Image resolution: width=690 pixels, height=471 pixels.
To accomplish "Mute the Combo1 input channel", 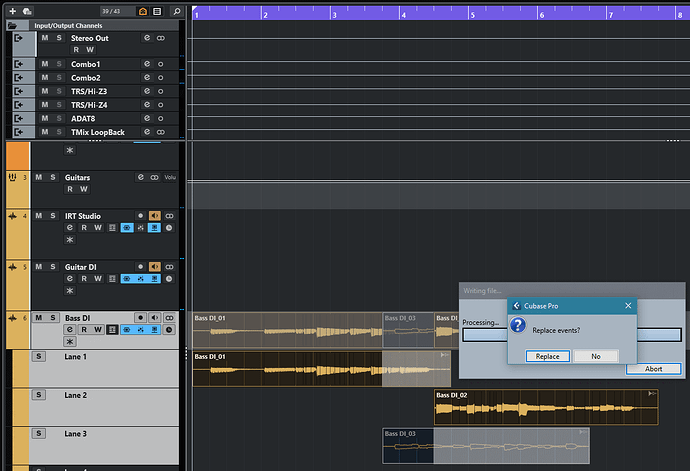I will (x=43, y=64).
